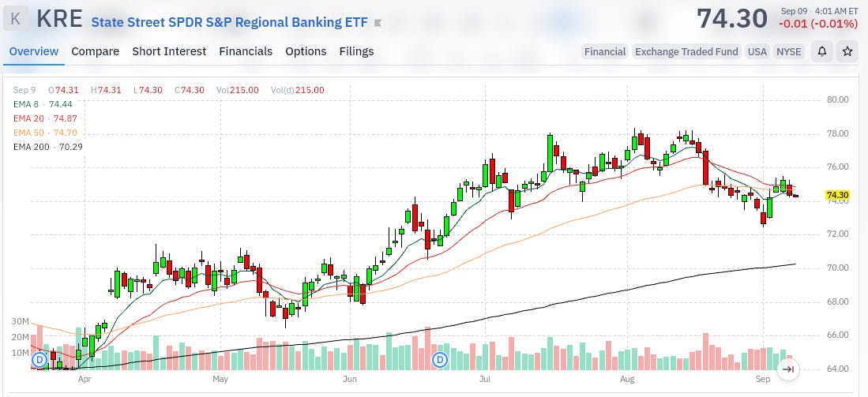Switch to Short Interest tab
This screenshot has height=397, width=868.
point(169,51)
